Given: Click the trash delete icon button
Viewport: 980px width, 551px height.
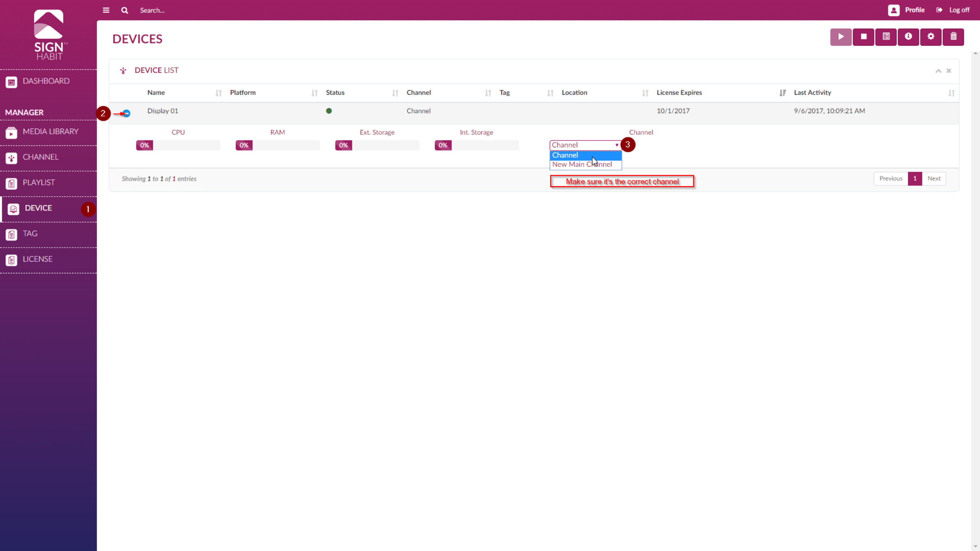Looking at the screenshot, I should click(954, 37).
